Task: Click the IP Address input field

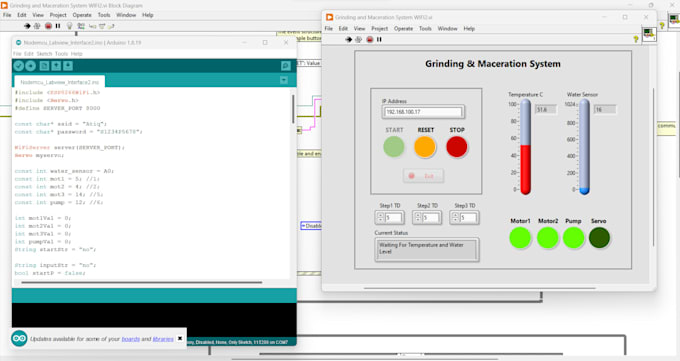Action: [423, 112]
